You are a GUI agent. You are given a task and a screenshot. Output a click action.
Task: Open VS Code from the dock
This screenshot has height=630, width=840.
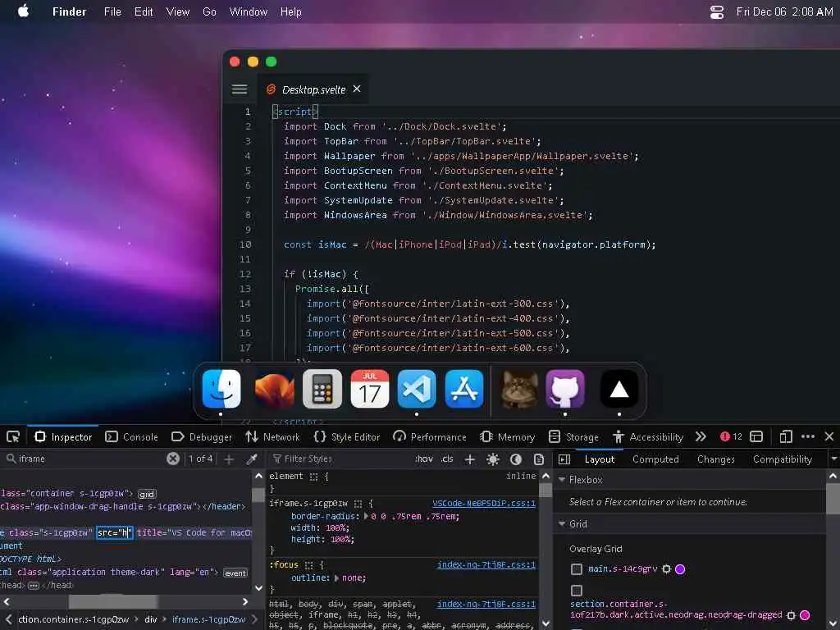coord(417,389)
